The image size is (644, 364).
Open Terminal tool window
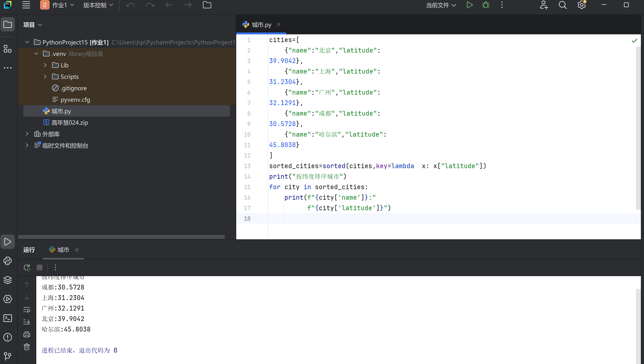(x=8, y=318)
